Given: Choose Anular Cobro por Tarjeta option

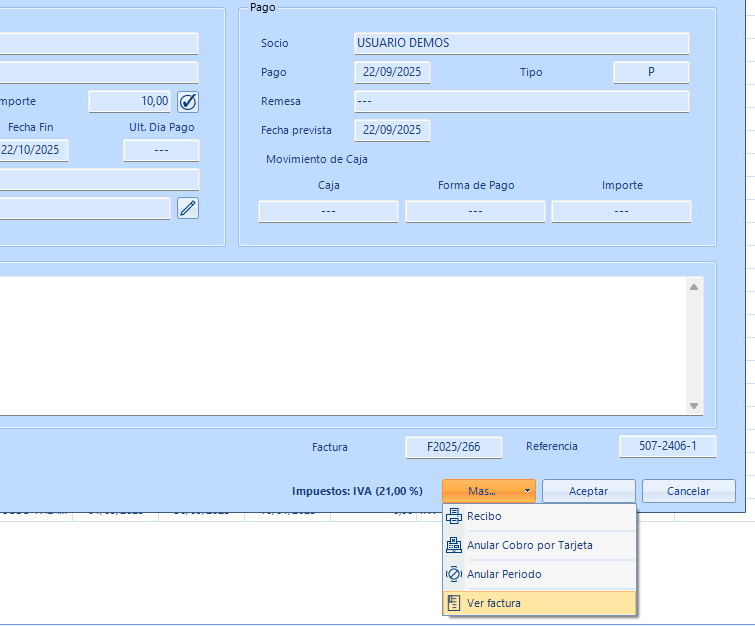Looking at the screenshot, I should 529,546.
